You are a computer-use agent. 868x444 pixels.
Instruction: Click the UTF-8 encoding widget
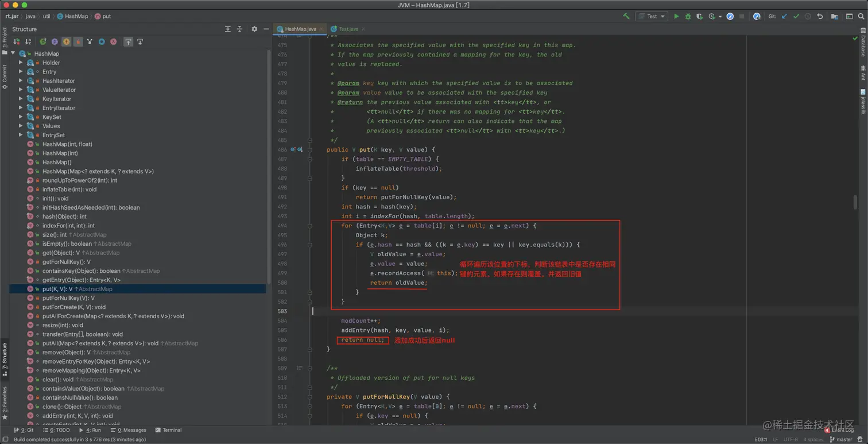tap(790, 439)
